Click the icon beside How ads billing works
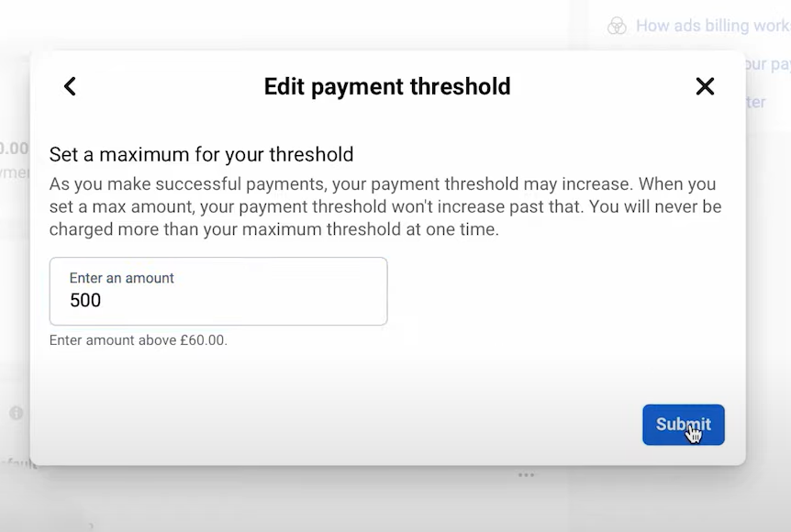This screenshot has width=791, height=532. (617, 26)
